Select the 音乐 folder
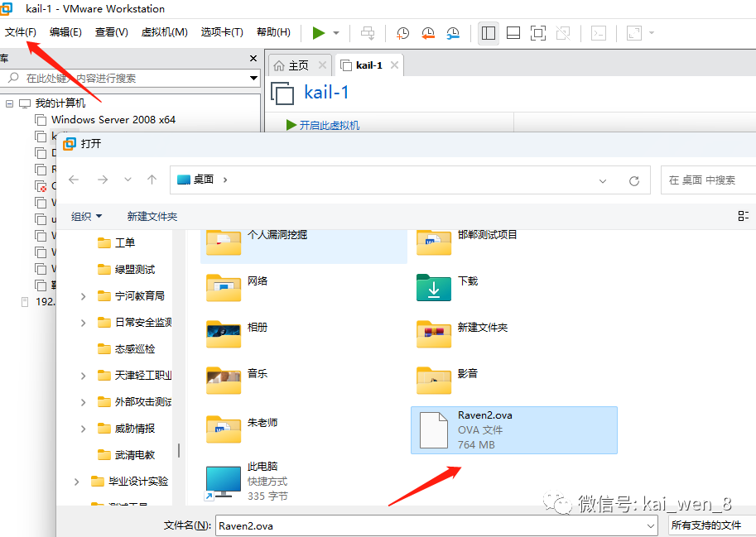The height and width of the screenshot is (537, 756). [237, 380]
